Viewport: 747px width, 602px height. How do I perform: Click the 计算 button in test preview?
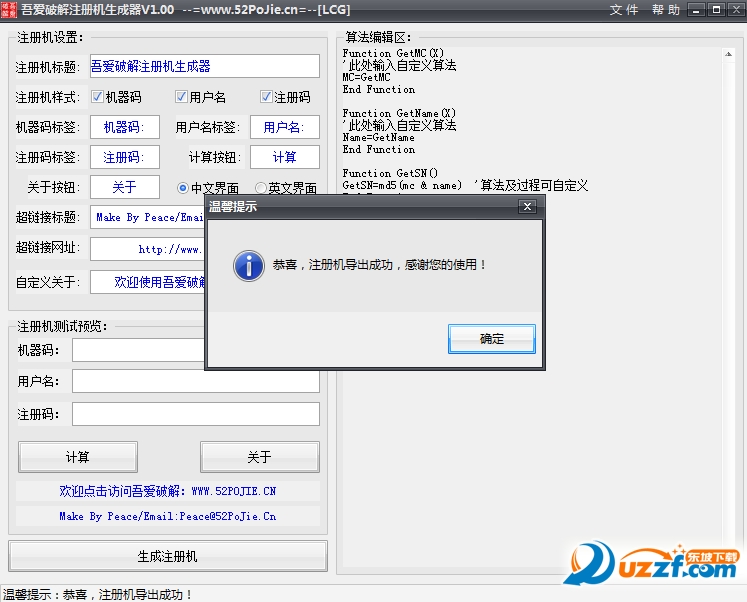[78, 457]
